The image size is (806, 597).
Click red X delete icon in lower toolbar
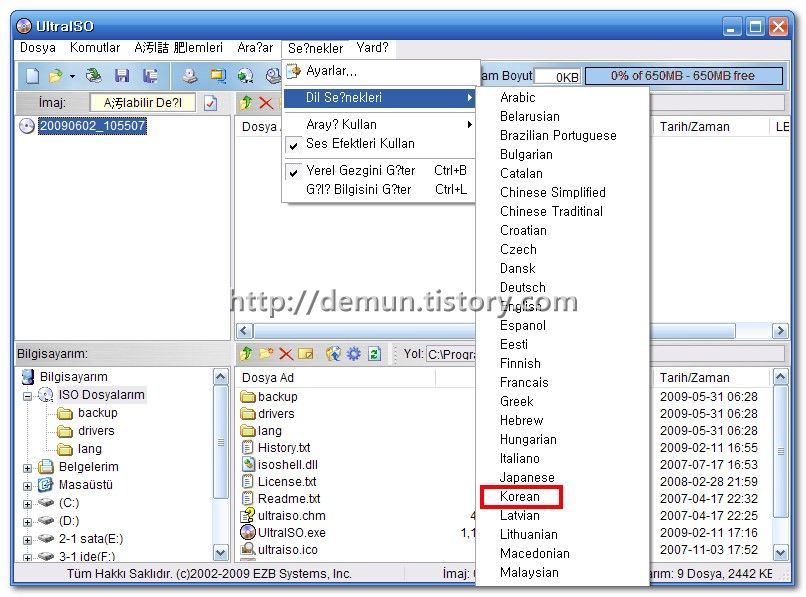(x=285, y=354)
